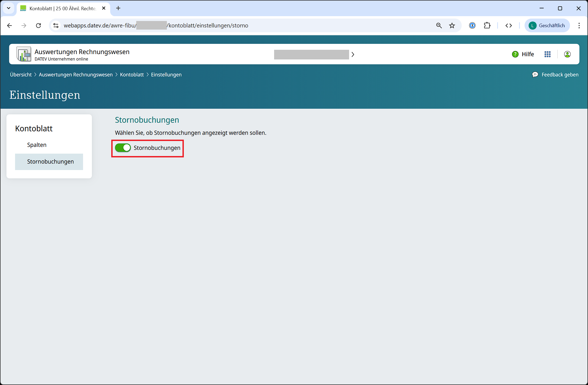Toggle the Stornobuchungen switch off
The height and width of the screenshot is (385, 588).
123,148
